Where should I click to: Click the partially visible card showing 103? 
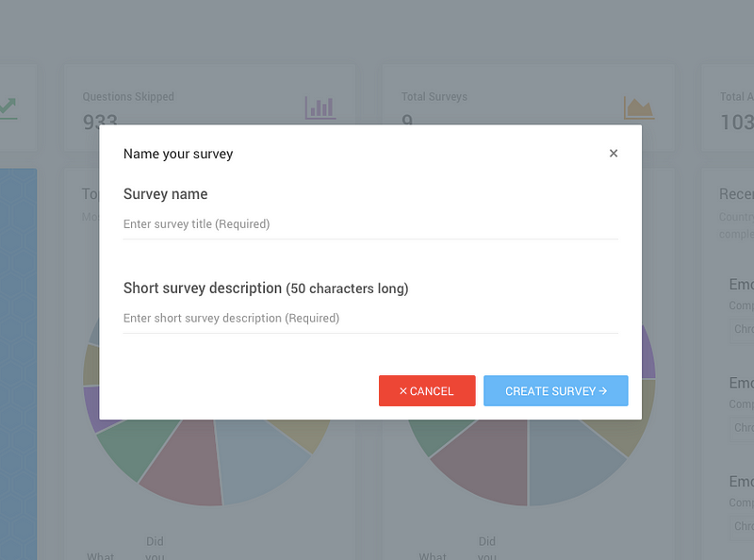click(x=727, y=108)
